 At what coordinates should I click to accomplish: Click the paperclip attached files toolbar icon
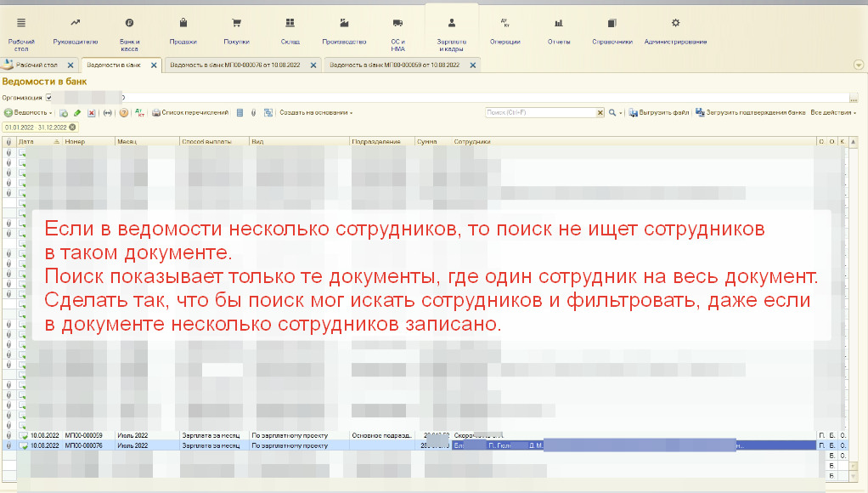click(x=253, y=112)
